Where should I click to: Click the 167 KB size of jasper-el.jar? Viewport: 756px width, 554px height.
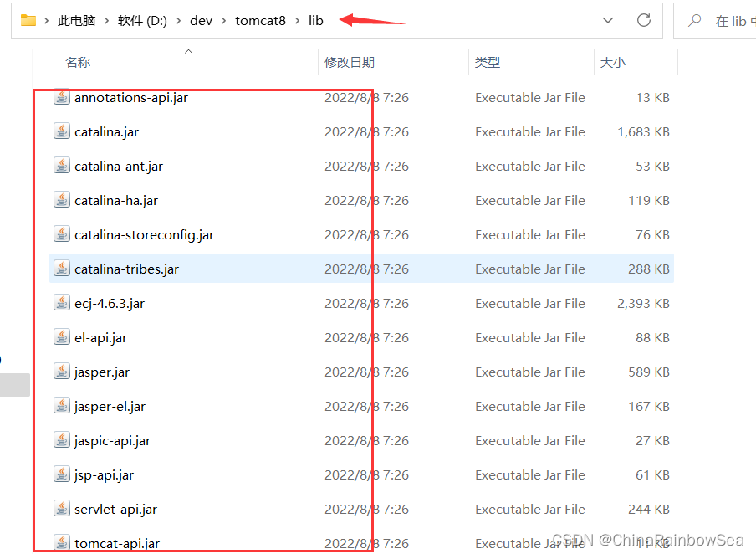click(x=649, y=406)
